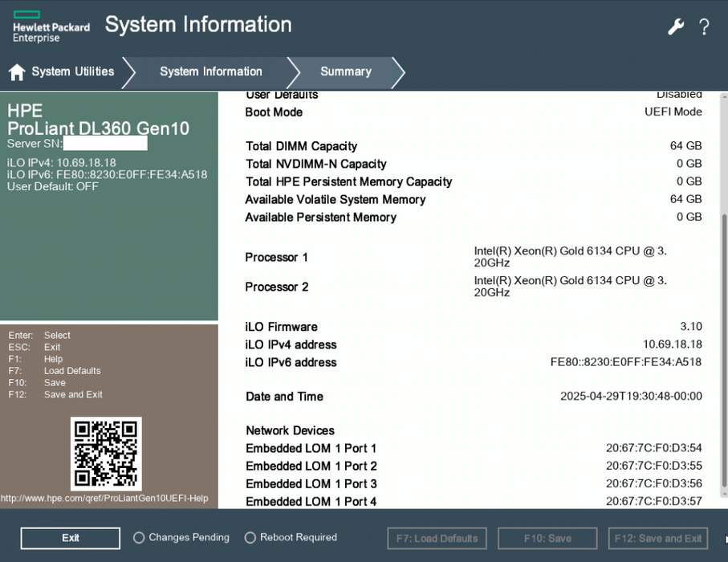Click the Exit button
This screenshot has height=562, width=728.
click(70, 538)
